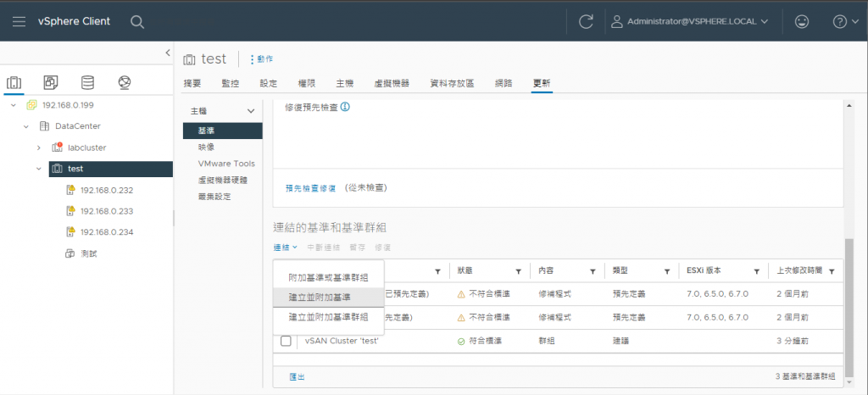Open the 設定 tab

click(x=269, y=84)
